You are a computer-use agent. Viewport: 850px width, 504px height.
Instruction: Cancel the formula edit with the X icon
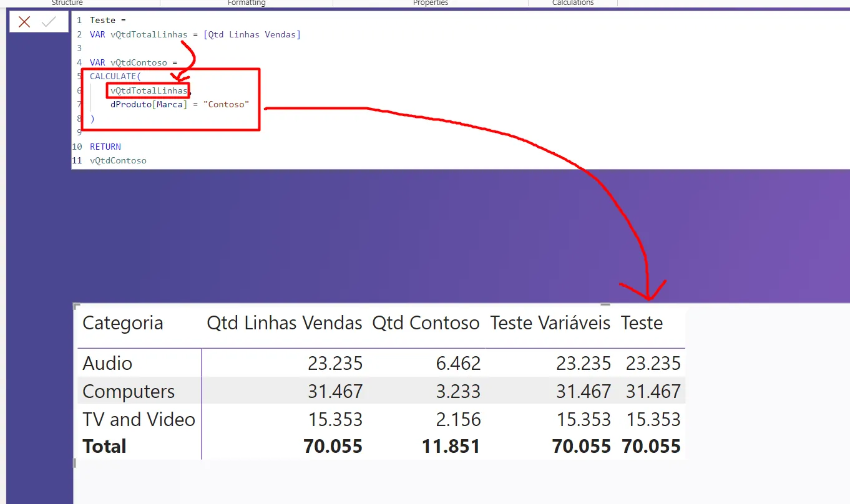tap(24, 22)
